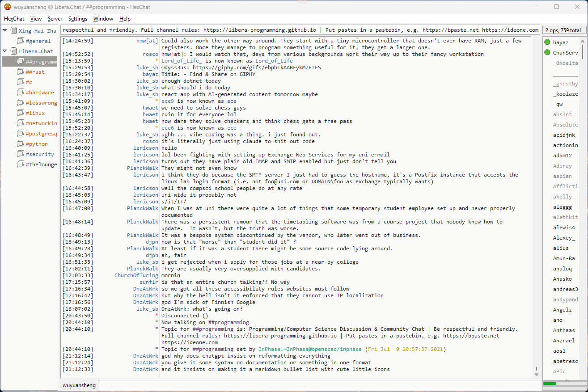Click the Xing-Hai-Zhai server icon

tap(13, 31)
